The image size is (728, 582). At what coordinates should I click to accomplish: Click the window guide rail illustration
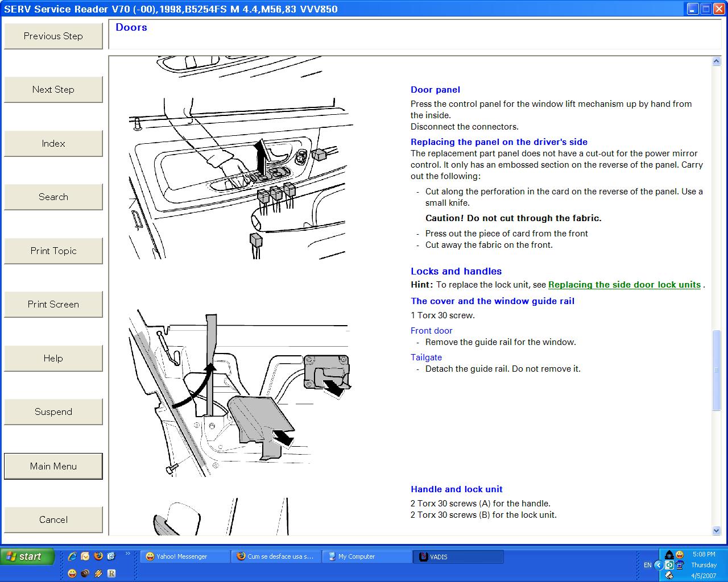coord(239,392)
